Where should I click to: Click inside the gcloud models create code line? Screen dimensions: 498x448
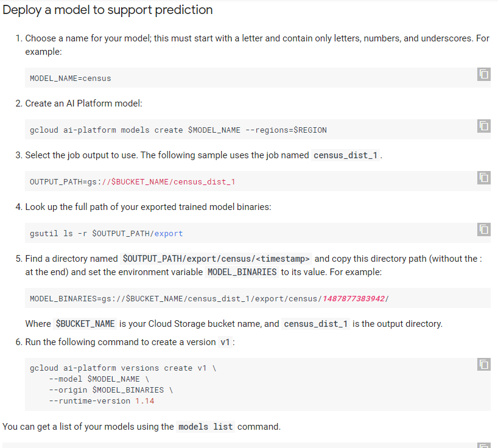(178, 130)
